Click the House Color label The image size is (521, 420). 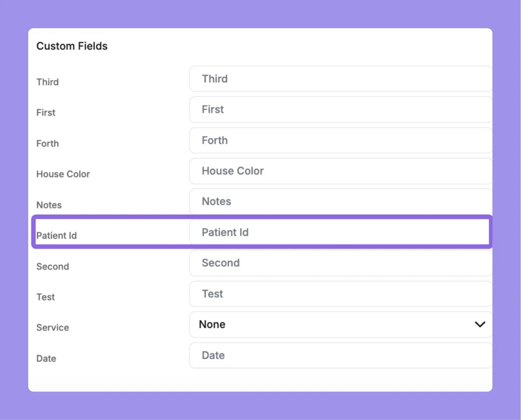click(63, 174)
